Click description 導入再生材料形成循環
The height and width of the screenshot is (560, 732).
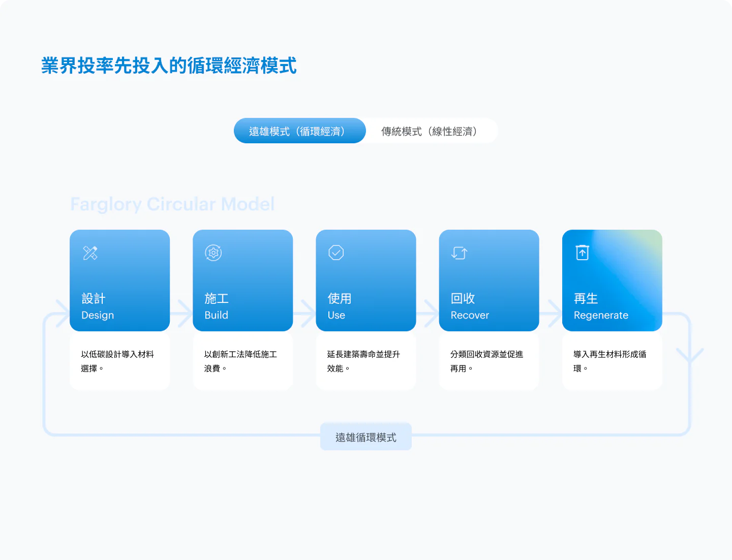coord(609,361)
